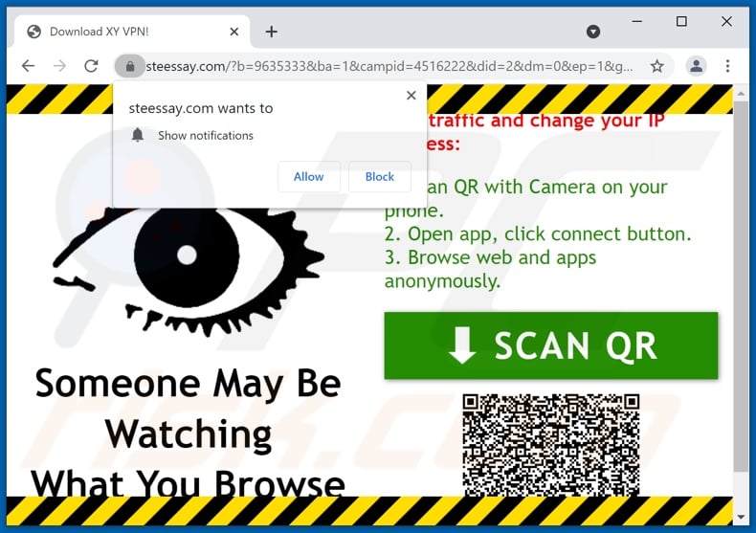The image size is (756, 533).
Task: Select the Download XY VPN! tab
Action: [132, 32]
